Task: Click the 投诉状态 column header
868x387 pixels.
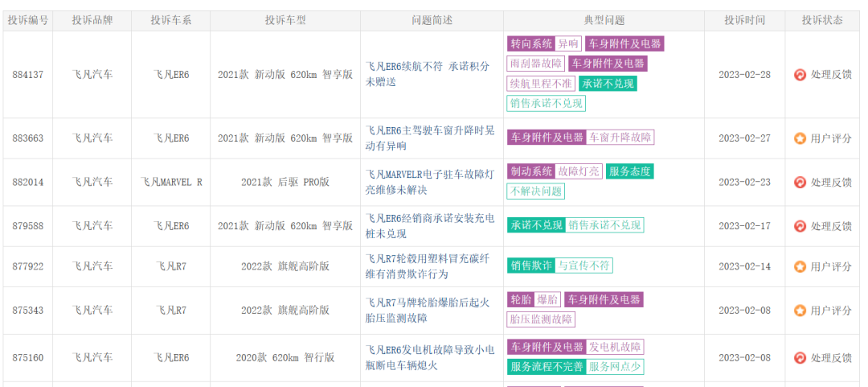Action: pyautogui.click(x=822, y=20)
